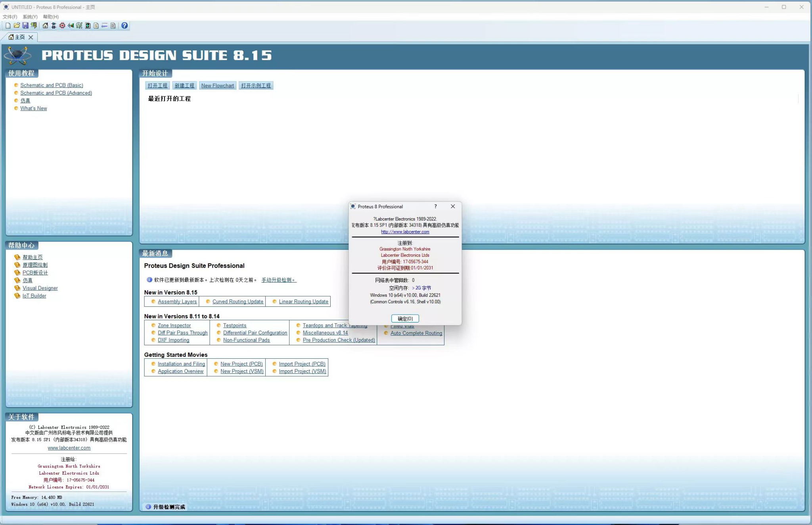Viewport: 812px width, 525px height.
Task: Open the What's New tutorial link
Action: (33, 108)
